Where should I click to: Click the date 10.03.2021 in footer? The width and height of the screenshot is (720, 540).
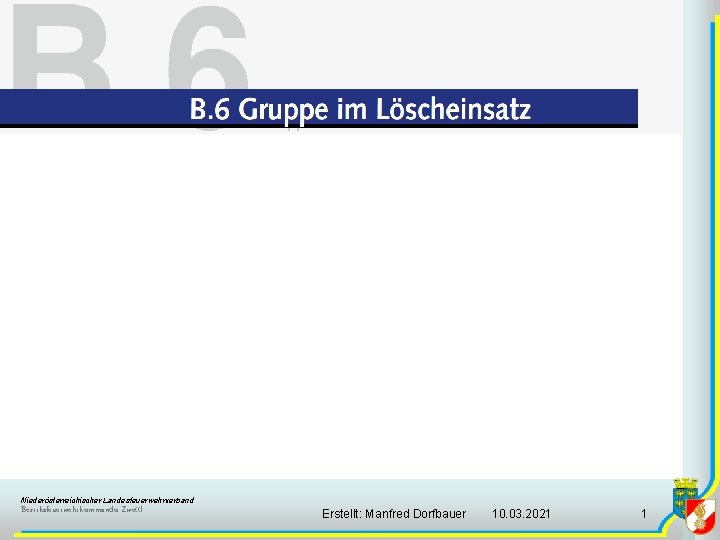point(521,513)
